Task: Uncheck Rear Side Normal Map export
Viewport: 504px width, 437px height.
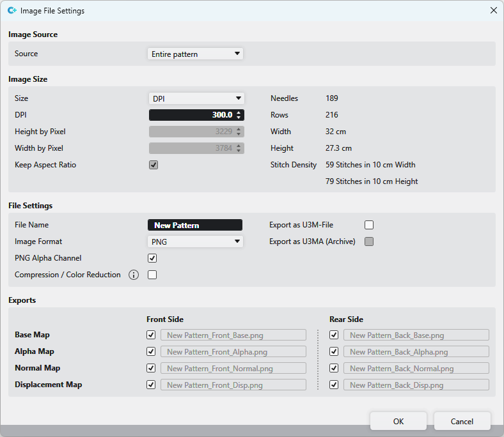Action: click(x=334, y=368)
